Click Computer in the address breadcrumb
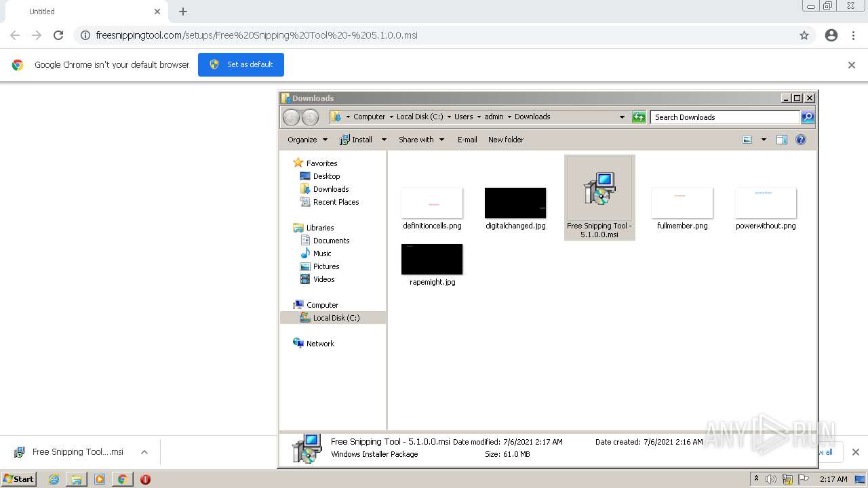This screenshot has height=488, width=868. [369, 117]
